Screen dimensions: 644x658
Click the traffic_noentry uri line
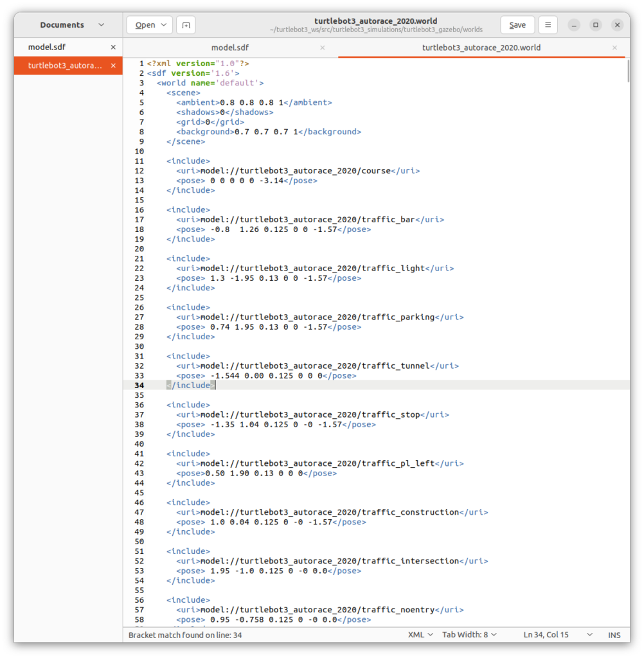click(320, 610)
